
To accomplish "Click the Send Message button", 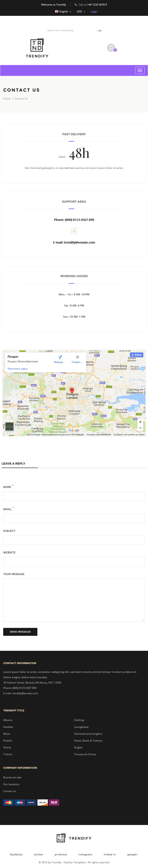I will (x=20, y=632).
